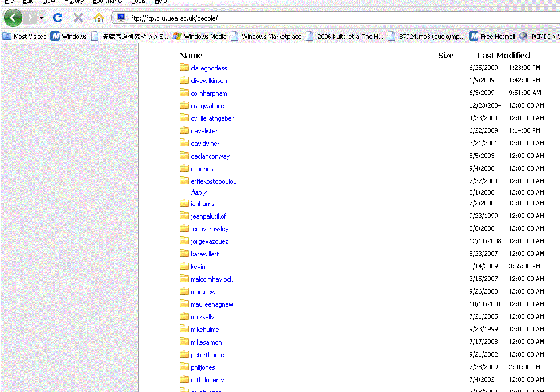The image size is (560, 392).
Task: Open the jeanpalutikof directory link
Action: tap(208, 216)
